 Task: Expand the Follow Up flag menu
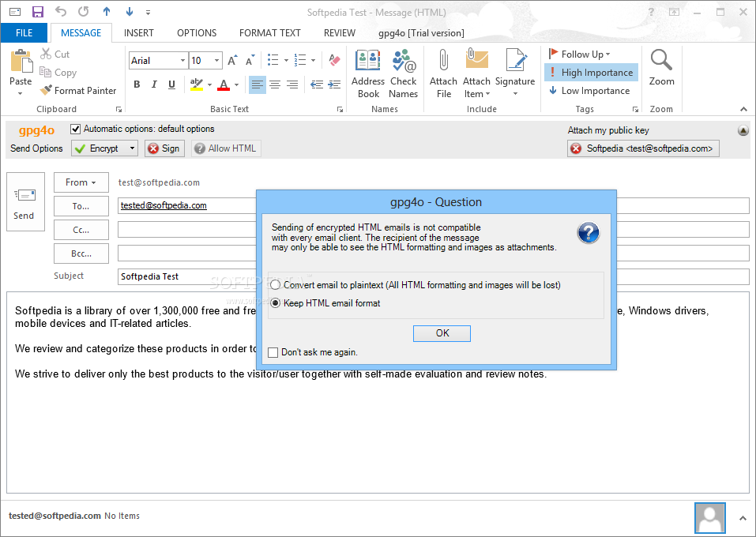580,54
